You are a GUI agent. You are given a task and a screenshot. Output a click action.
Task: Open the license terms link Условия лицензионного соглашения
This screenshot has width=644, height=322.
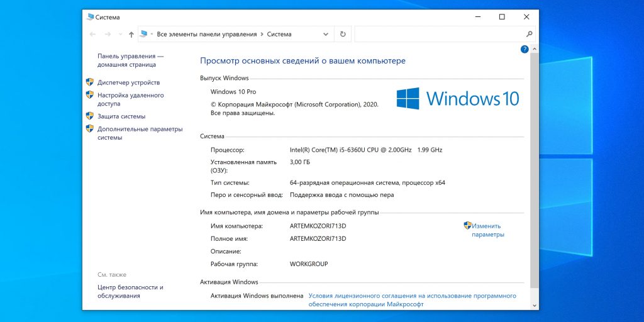[x=413, y=300]
